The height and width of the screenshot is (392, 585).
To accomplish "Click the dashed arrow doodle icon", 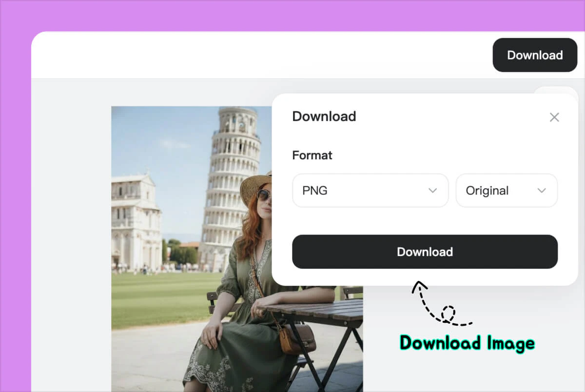I will [441, 305].
